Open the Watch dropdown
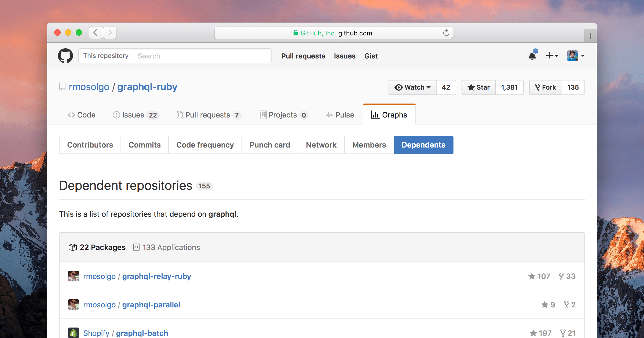 point(412,87)
